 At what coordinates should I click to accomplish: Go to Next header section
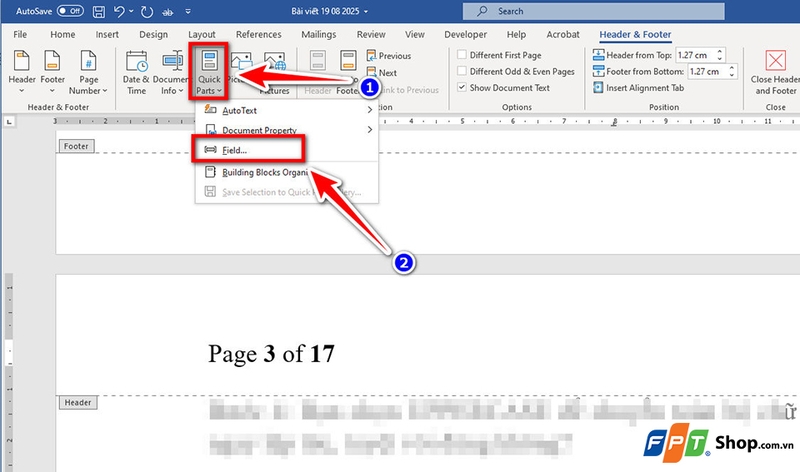(382, 72)
